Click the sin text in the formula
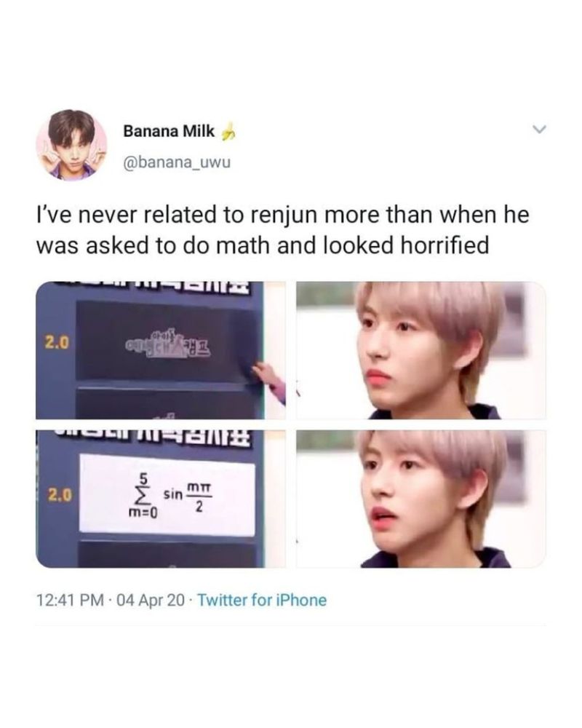The width and height of the screenshot is (582, 728). click(173, 495)
